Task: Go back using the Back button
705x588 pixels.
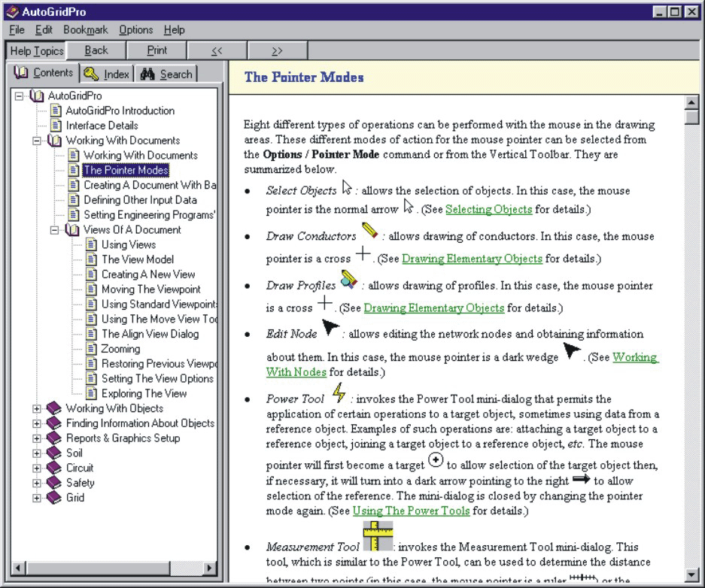Action: (x=96, y=50)
